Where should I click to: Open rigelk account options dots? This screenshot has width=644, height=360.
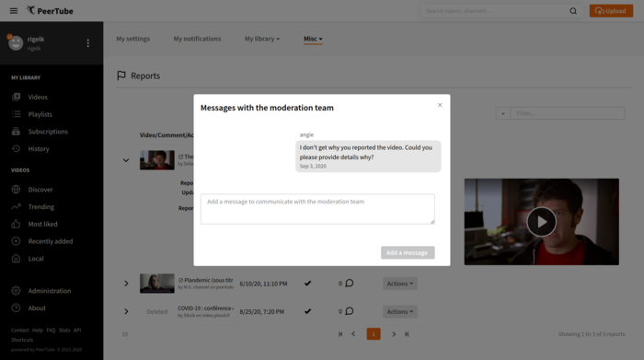88,43
